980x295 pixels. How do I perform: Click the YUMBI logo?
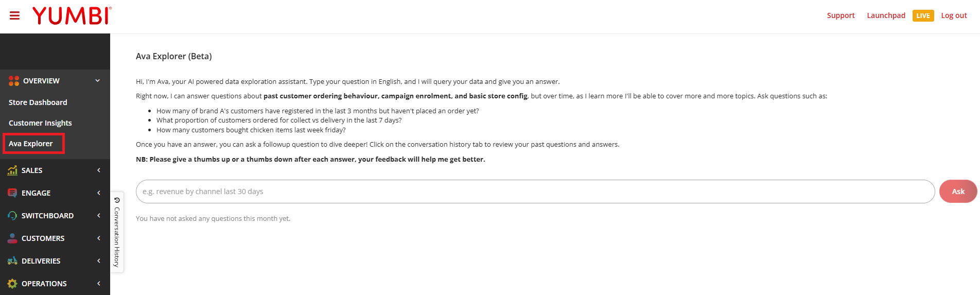click(x=72, y=16)
